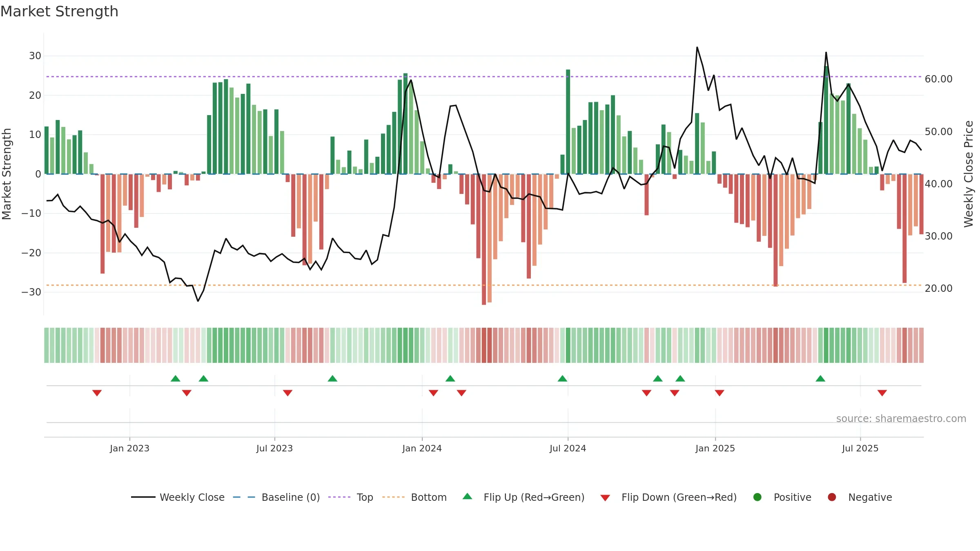Click the green triangle icon in legend
This screenshot has height=551, width=980.
[x=468, y=496]
